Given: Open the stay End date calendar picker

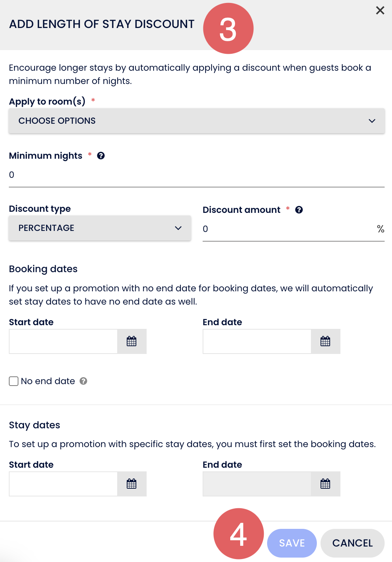Looking at the screenshot, I should pos(325,484).
